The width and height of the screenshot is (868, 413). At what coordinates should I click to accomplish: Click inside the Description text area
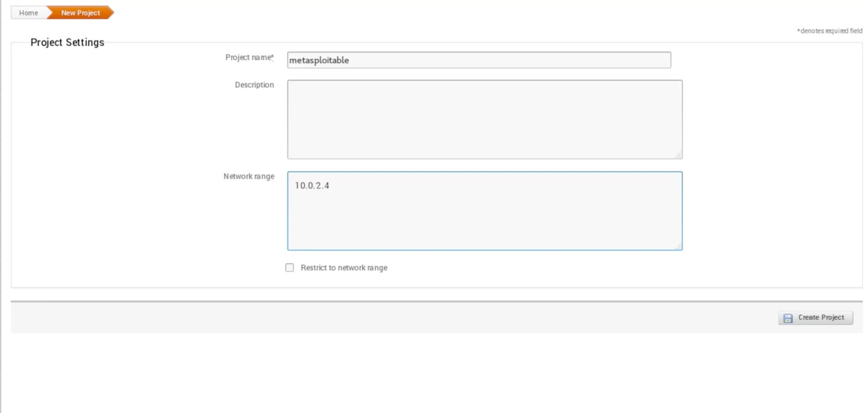point(485,119)
